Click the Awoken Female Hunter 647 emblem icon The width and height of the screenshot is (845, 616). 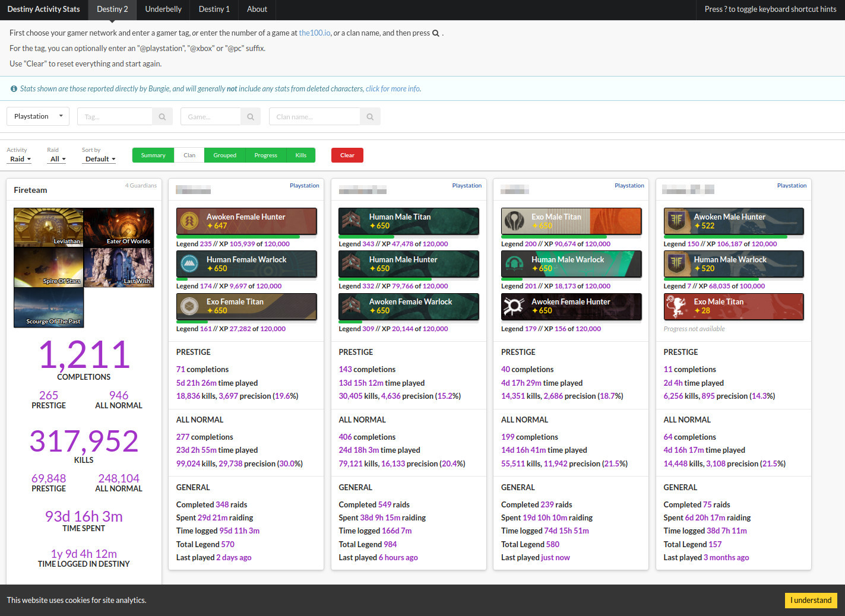tap(189, 221)
